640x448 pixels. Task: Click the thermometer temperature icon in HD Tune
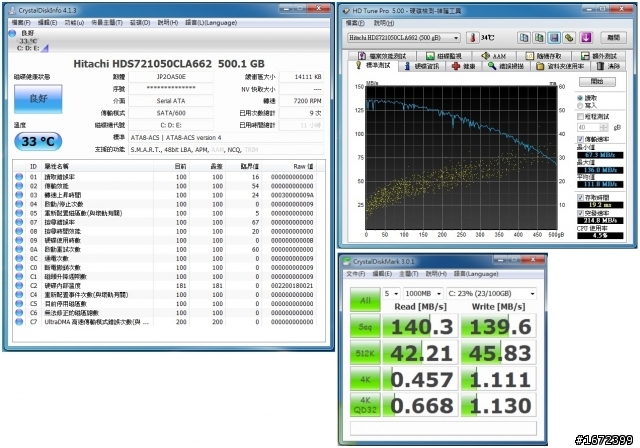point(472,38)
